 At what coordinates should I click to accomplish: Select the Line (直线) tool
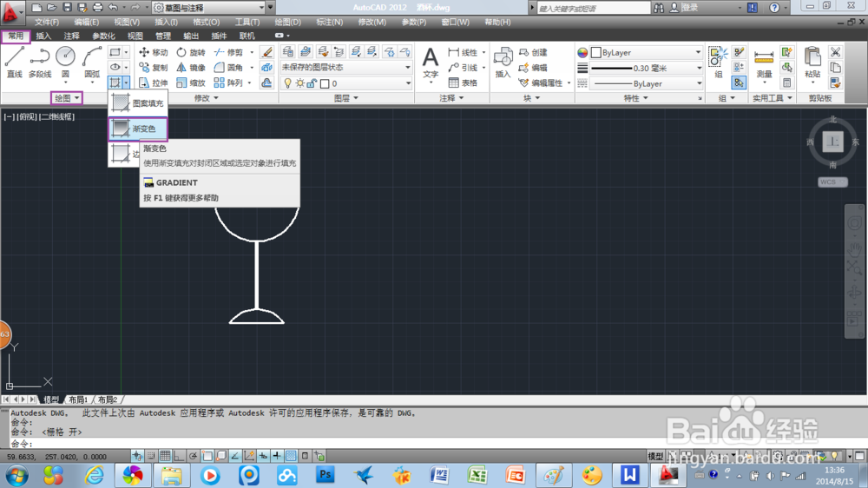[15, 62]
